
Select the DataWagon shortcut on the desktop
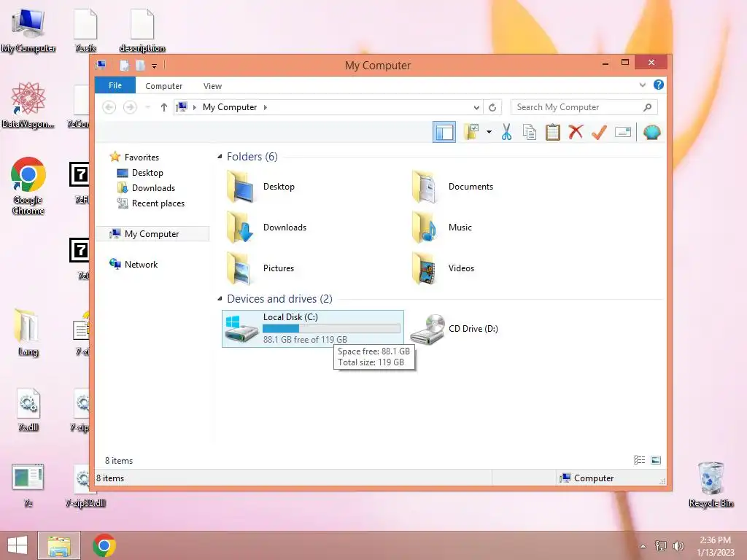(28, 105)
